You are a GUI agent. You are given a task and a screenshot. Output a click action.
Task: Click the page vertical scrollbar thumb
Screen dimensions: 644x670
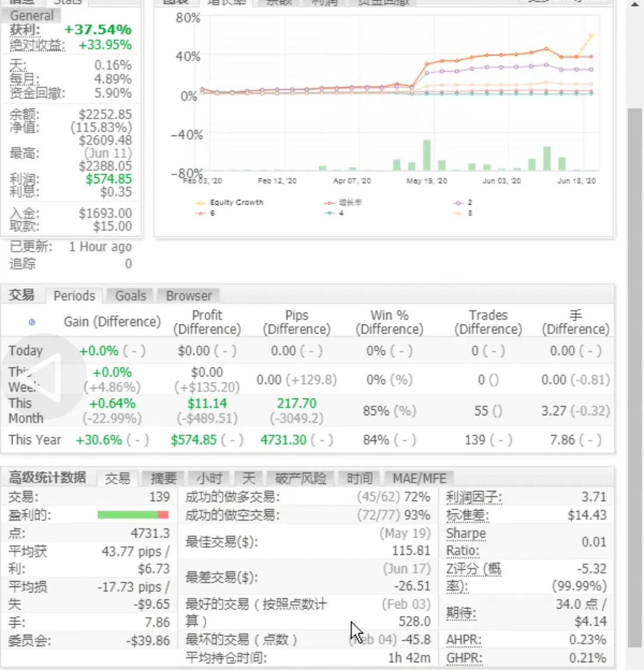click(636, 378)
